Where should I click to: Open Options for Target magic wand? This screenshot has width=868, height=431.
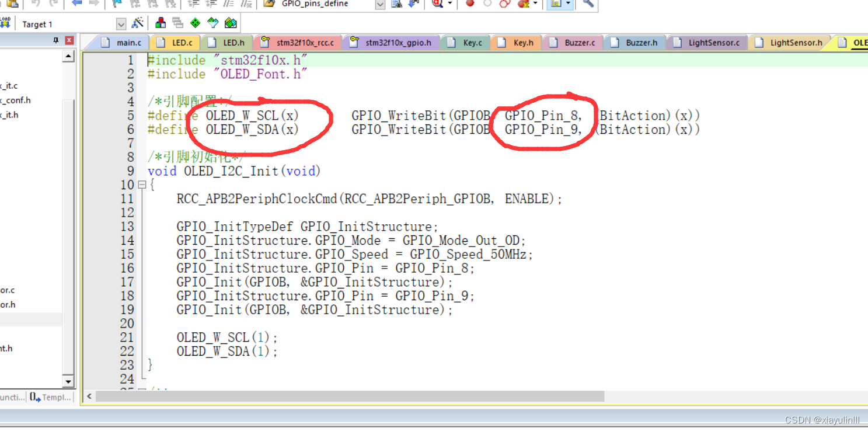[x=138, y=23]
